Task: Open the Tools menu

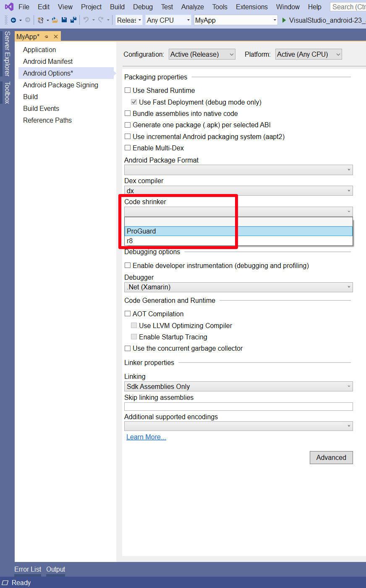Action: click(x=220, y=7)
